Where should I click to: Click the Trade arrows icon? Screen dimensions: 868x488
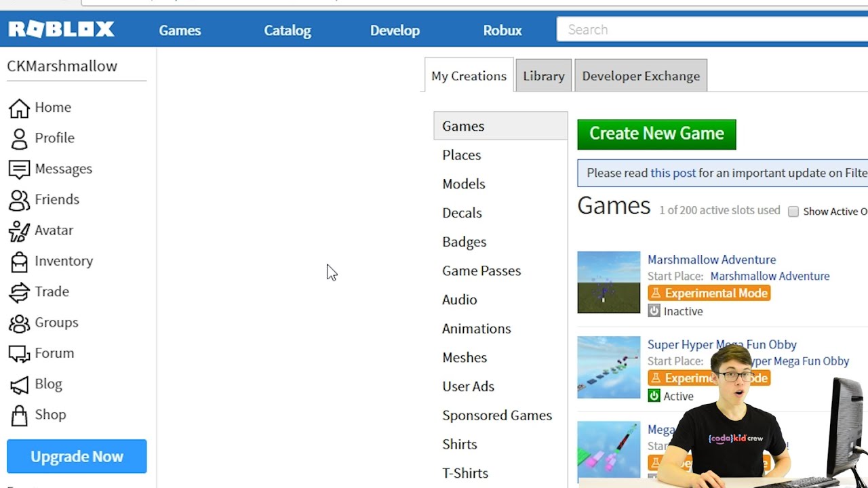[x=19, y=292]
